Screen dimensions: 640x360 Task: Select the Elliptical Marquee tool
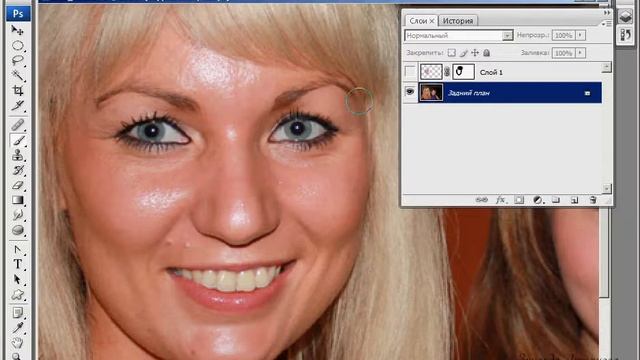pos(18,45)
